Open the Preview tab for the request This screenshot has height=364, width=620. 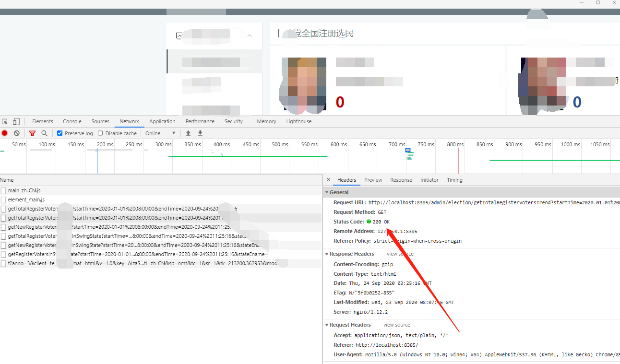tap(373, 180)
